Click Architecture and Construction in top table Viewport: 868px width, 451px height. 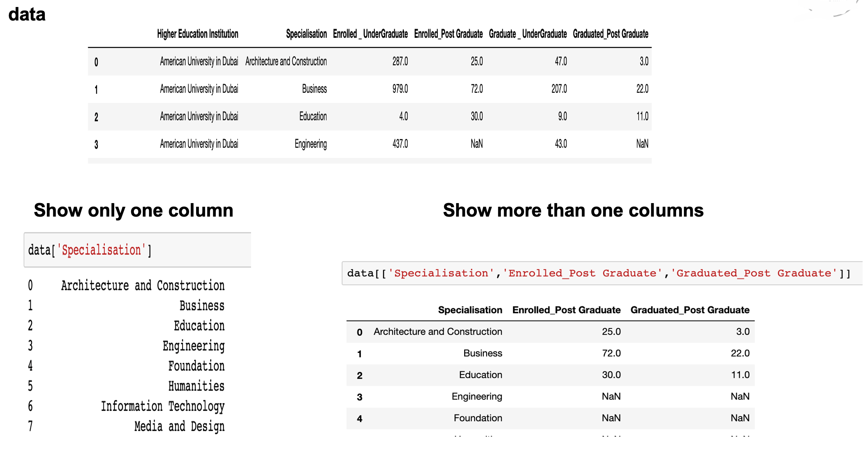286,62
